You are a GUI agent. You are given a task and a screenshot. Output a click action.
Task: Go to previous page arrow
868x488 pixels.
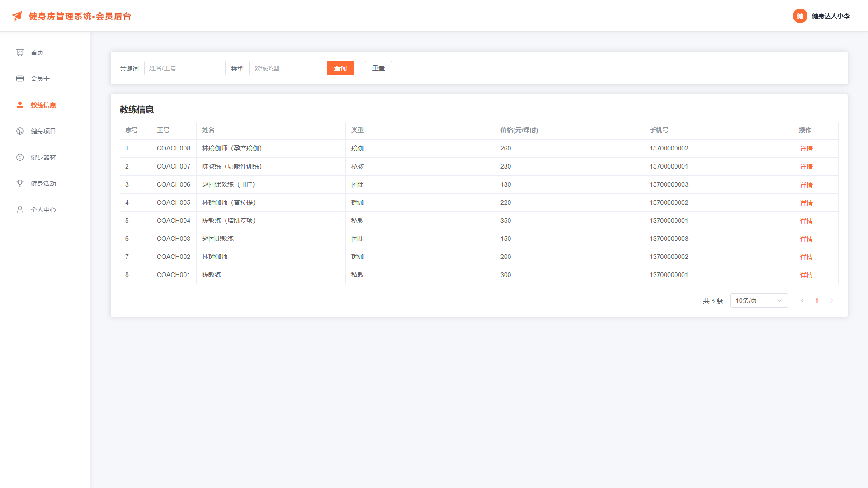coord(802,300)
